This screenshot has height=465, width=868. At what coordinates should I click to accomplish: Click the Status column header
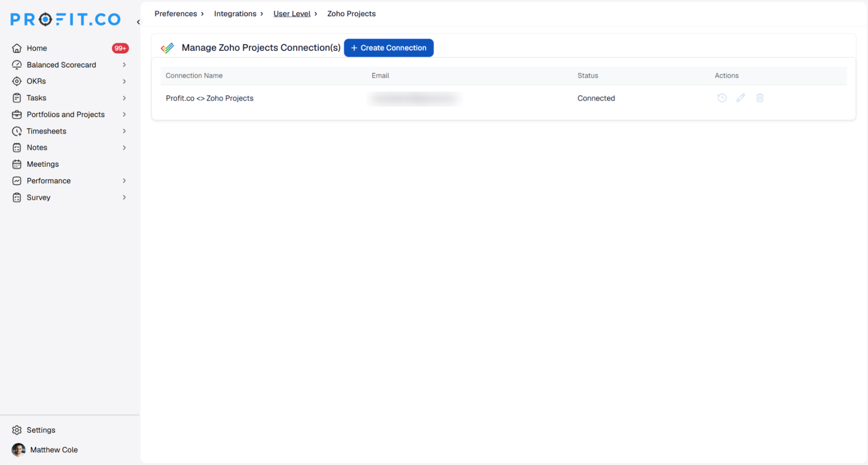(x=587, y=76)
